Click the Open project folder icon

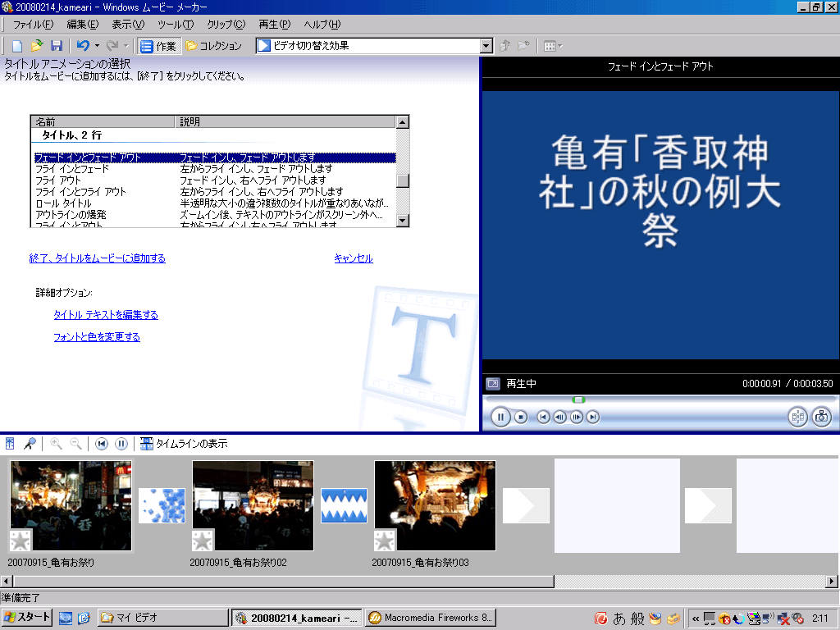coord(37,46)
